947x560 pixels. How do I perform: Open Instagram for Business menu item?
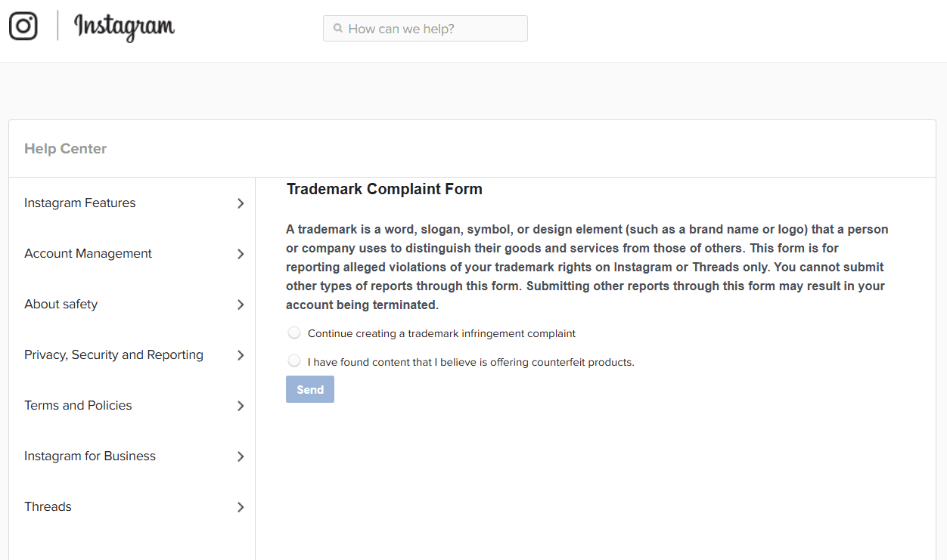132,456
